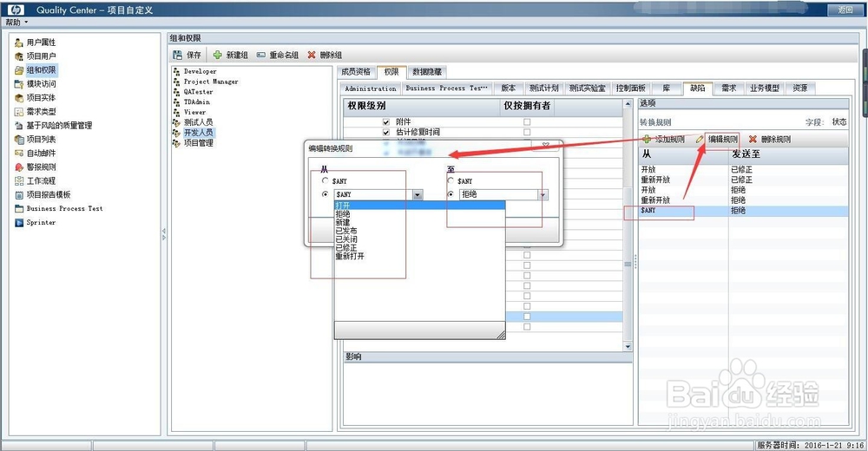
Task: Select the 拒绝 radio under 至
Action: (450, 194)
